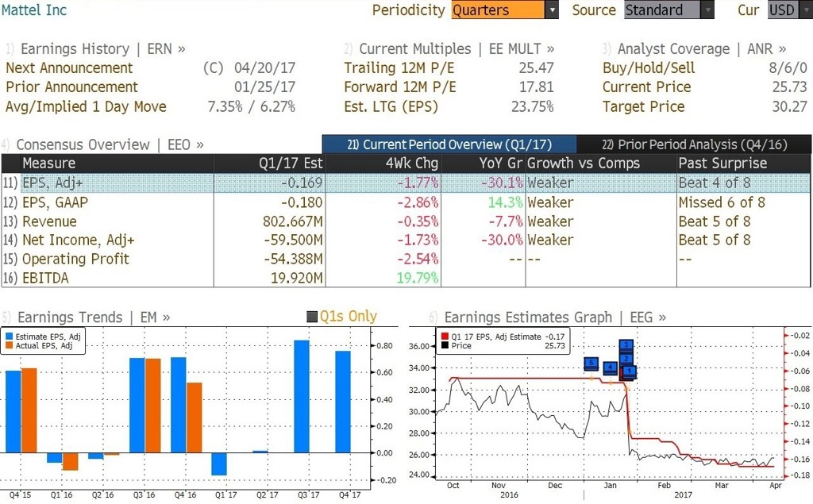Screen dimensions: 813x504
Task: Open the Earnings Trends EM link
Action: (94, 317)
